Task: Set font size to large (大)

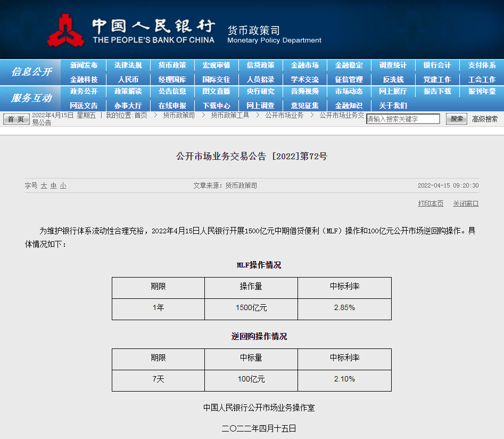Action: point(44,186)
